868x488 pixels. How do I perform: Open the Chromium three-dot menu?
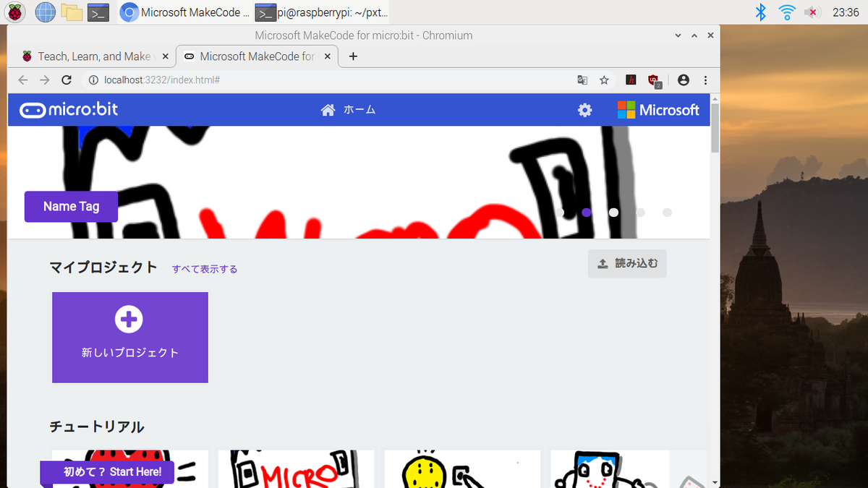[x=706, y=80]
